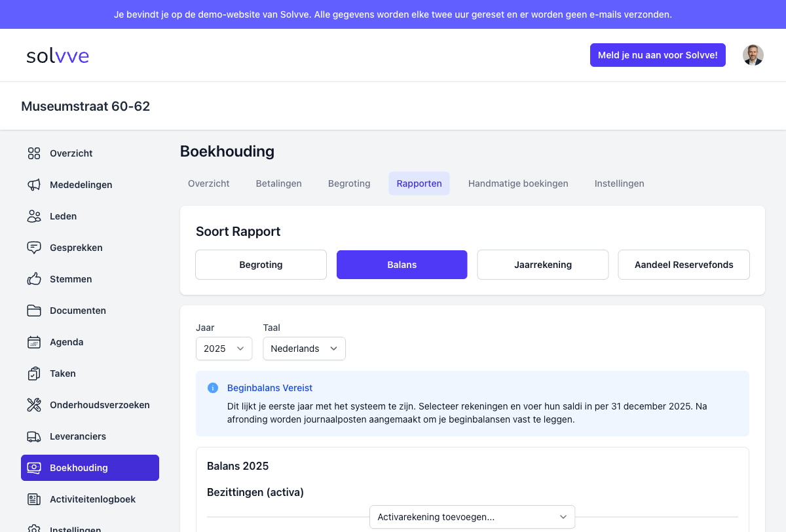Click the Stemmen thumbs-up icon

tap(34, 279)
